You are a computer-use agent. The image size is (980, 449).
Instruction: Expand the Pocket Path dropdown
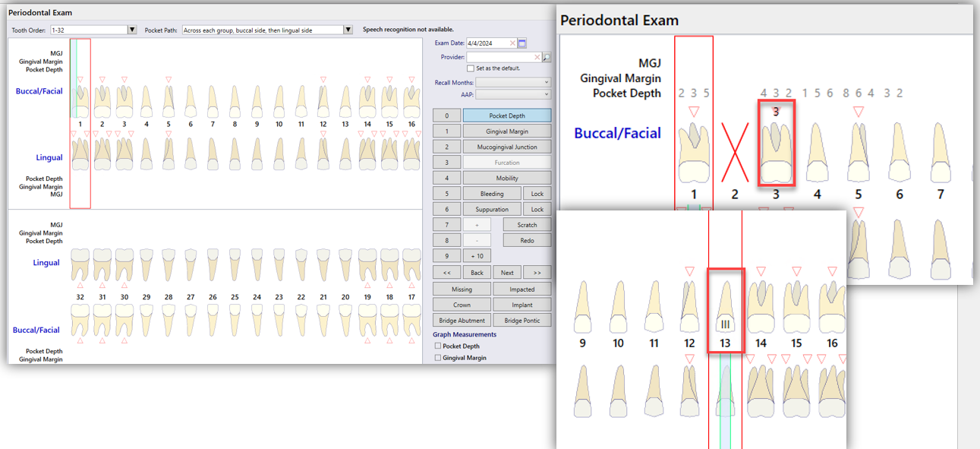pos(348,28)
